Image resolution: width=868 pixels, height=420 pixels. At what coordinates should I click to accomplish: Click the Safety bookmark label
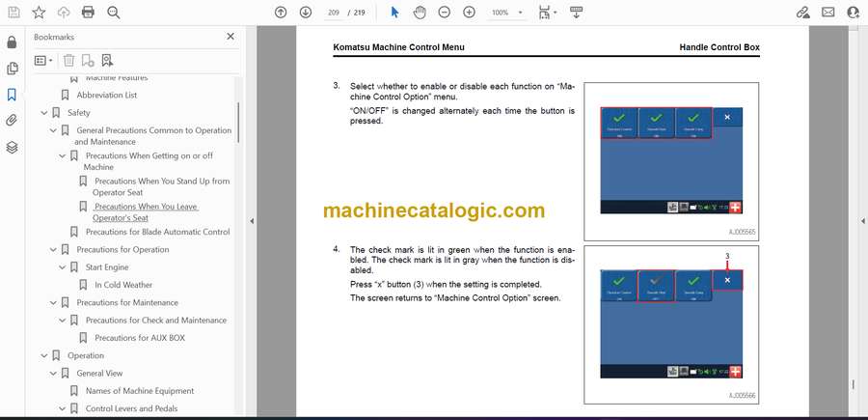point(79,112)
